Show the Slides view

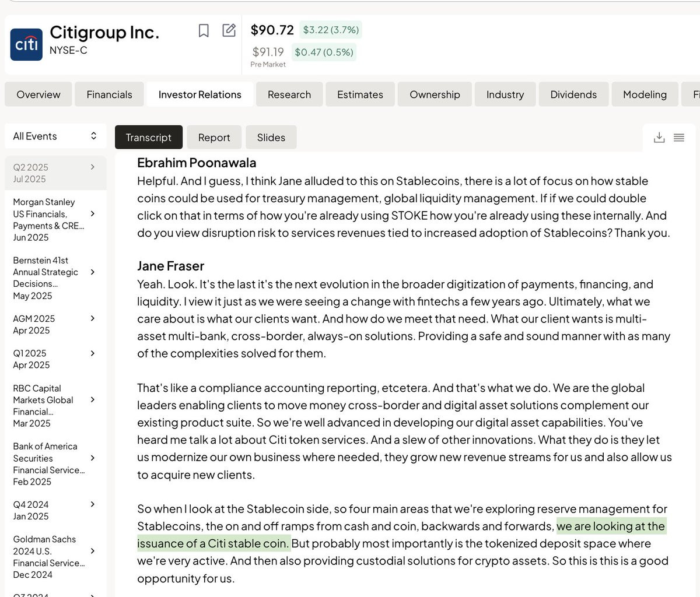pyautogui.click(x=271, y=138)
